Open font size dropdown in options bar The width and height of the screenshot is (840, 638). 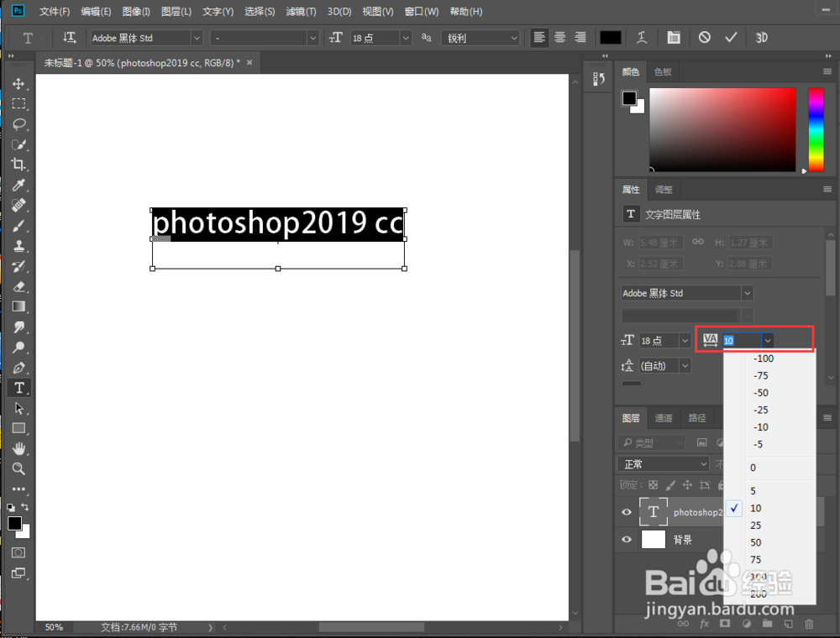pyautogui.click(x=406, y=38)
